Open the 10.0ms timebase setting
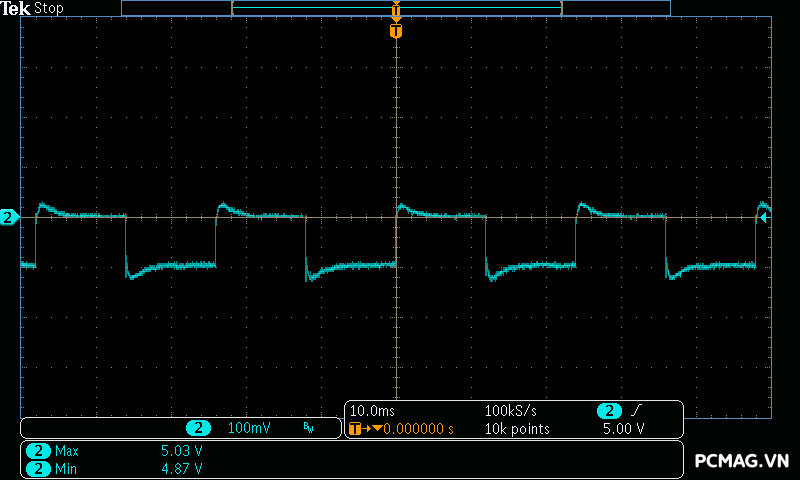 click(372, 411)
